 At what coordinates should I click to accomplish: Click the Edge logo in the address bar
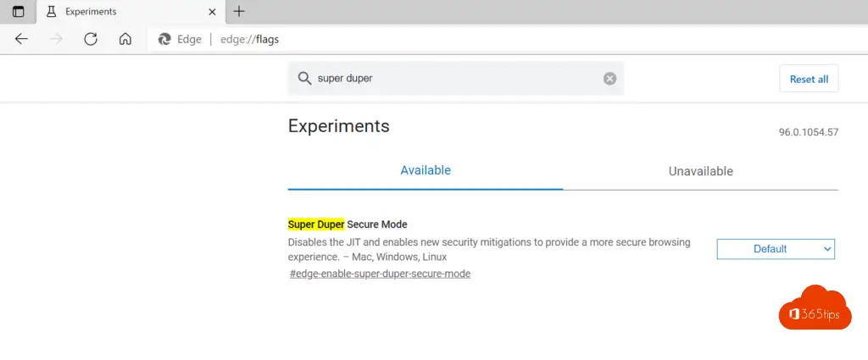pos(164,39)
